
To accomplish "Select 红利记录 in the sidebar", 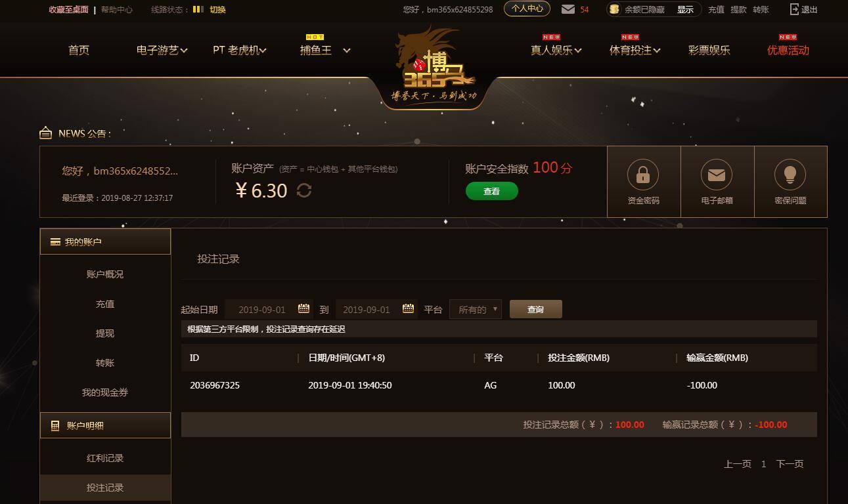I will point(105,458).
